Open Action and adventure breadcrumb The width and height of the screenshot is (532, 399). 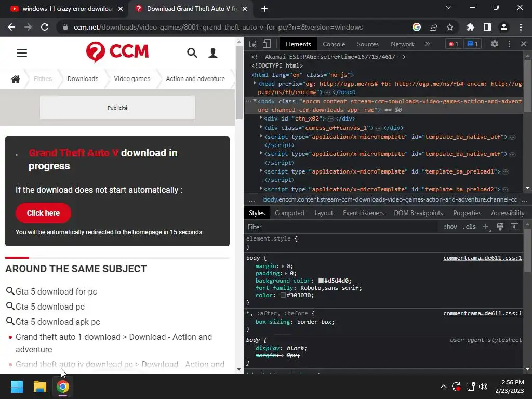click(x=195, y=79)
